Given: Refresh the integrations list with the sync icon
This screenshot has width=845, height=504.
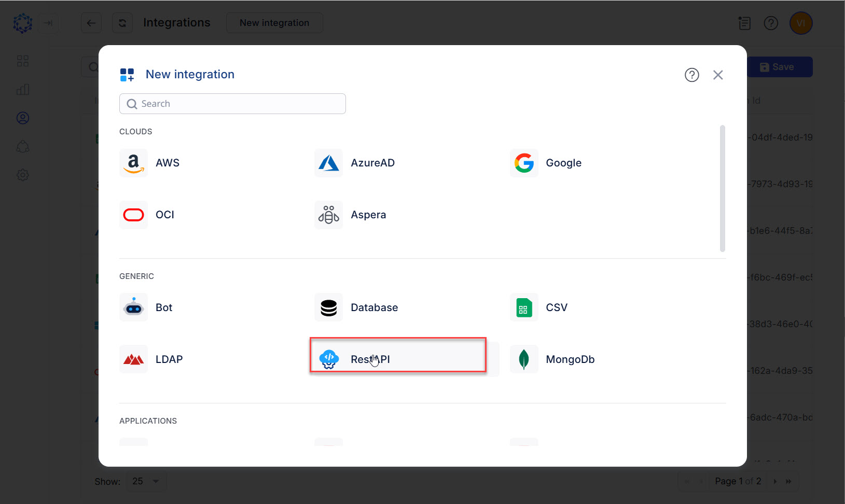Looking at the screenshot, I should pos(122,23).
